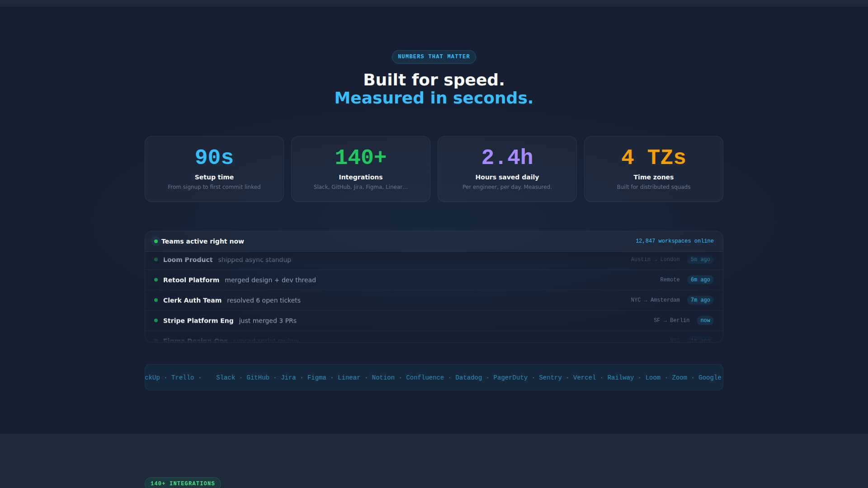Image resolution: width=868 pixels, height=488 pixels.
Task: Toggle the 6m ago badge on Retool row
Action: (700, 280)
